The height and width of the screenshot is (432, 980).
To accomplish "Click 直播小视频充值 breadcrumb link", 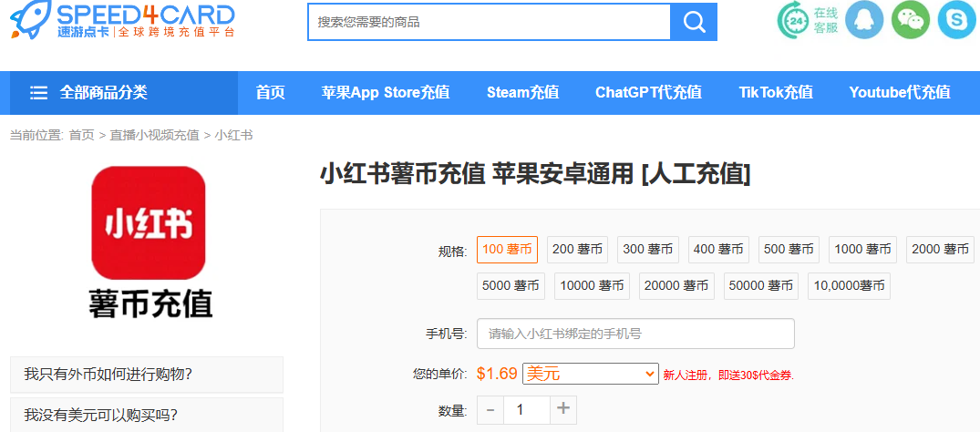I will pos(154,136).
